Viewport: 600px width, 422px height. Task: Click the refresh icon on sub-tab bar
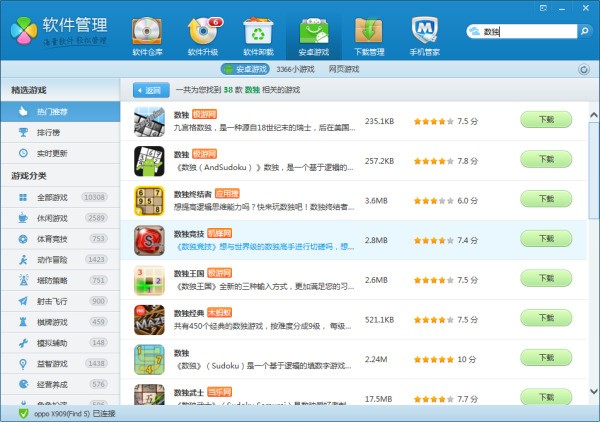(x=584, y=69)
